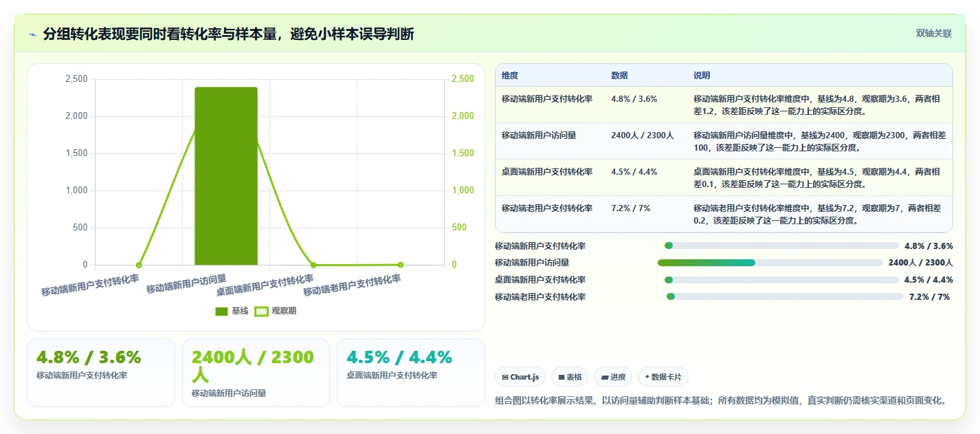This screenshot has height=434, width=980.
Task: Click the 说明 table column header
Action: click(702, 76)
